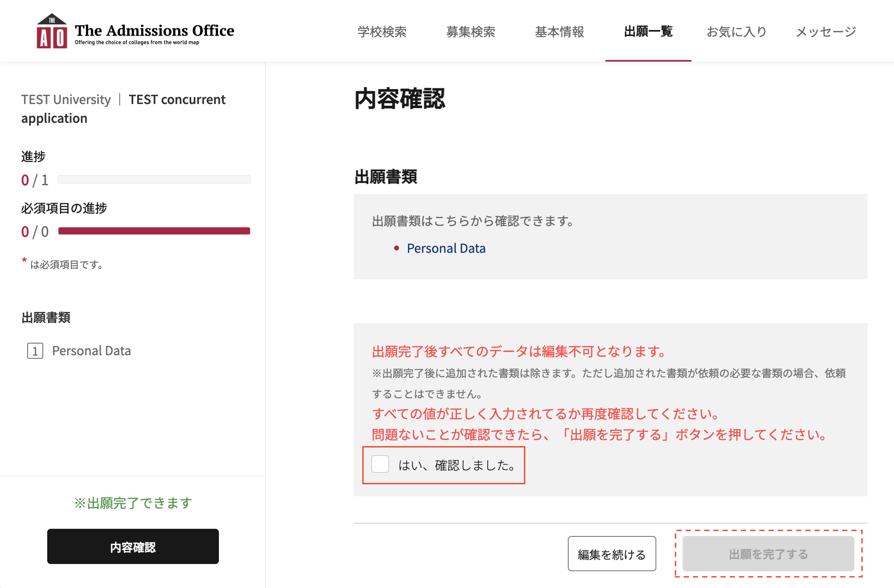Click the 内容確認 page heading
The image size is (894, 588).
(399, 99)
